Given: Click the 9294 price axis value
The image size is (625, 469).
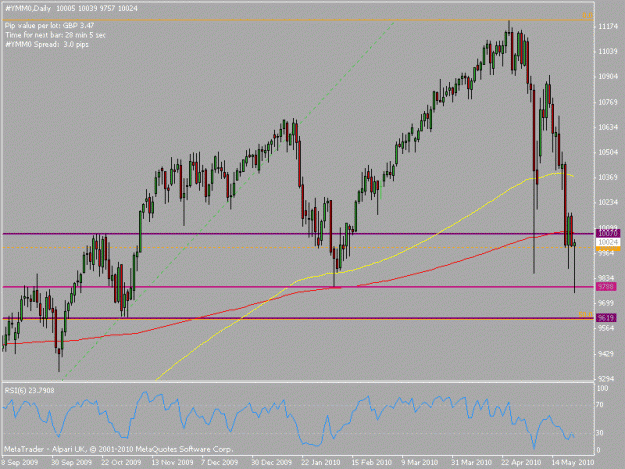Looking at the screenshot, I should coord(606,378).
